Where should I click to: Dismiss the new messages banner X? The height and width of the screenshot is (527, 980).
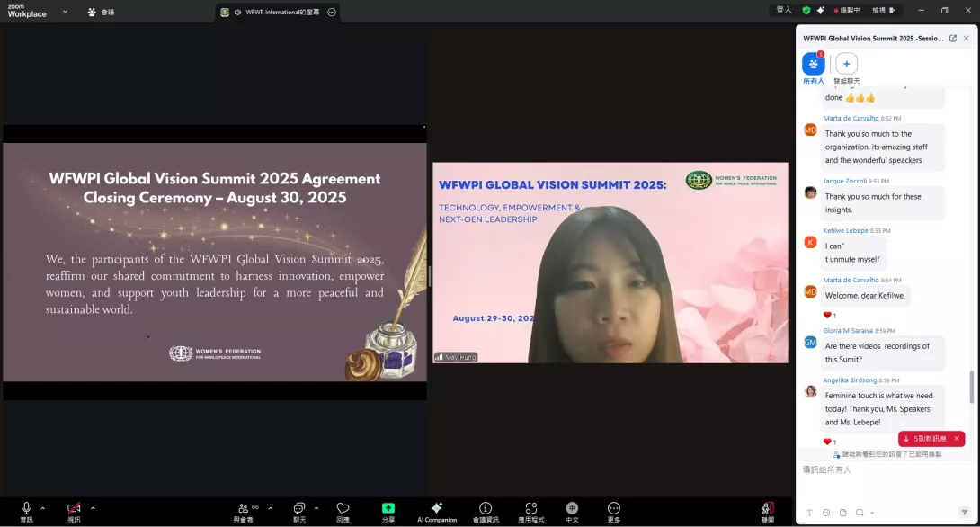[957, 439]
